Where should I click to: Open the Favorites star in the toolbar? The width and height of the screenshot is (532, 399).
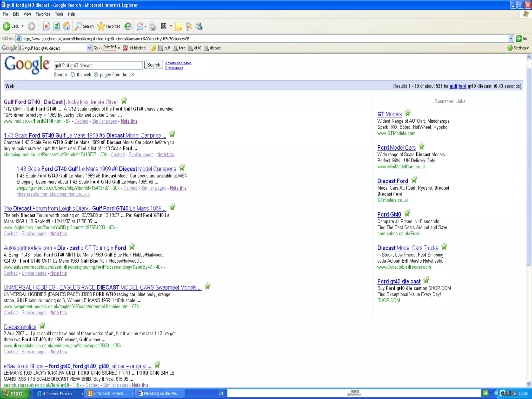[109, 26]
